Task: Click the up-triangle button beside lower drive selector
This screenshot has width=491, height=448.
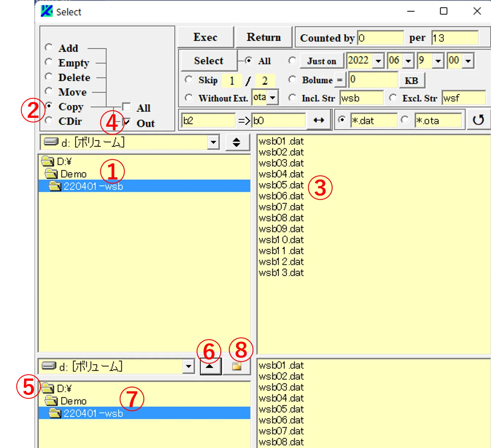Action: (210, 367)
